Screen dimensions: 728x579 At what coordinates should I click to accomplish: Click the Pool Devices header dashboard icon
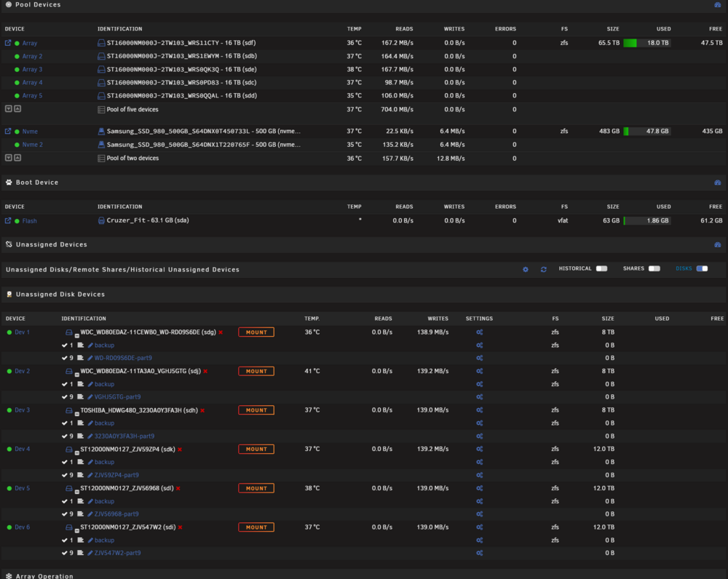tap(717, 4)
